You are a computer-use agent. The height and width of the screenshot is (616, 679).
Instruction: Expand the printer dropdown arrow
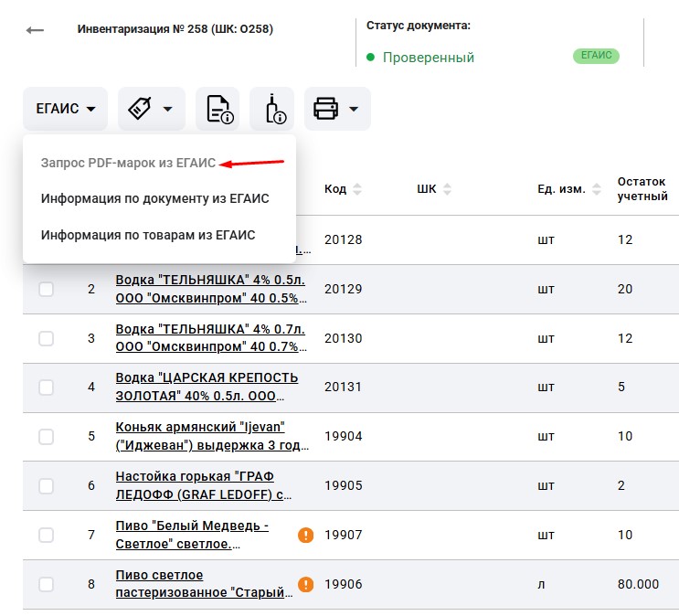tap(354, 109)
